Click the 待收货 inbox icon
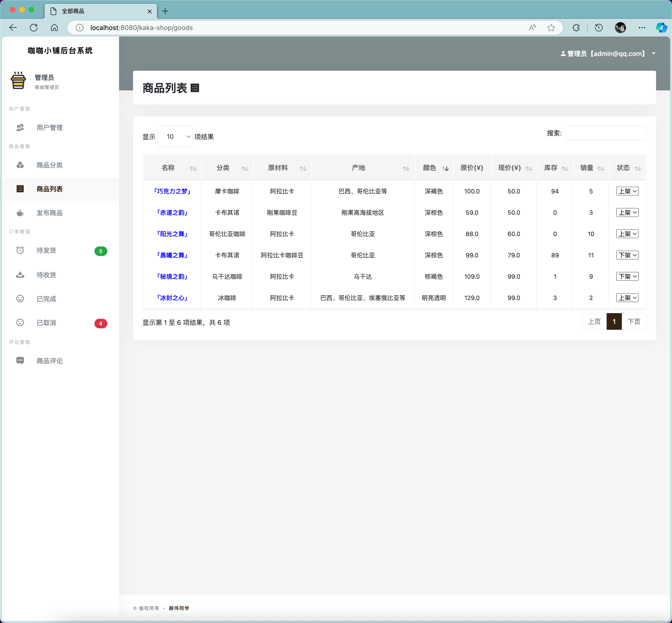This screenshot has height=623, width=672. (x=20, y=275)
